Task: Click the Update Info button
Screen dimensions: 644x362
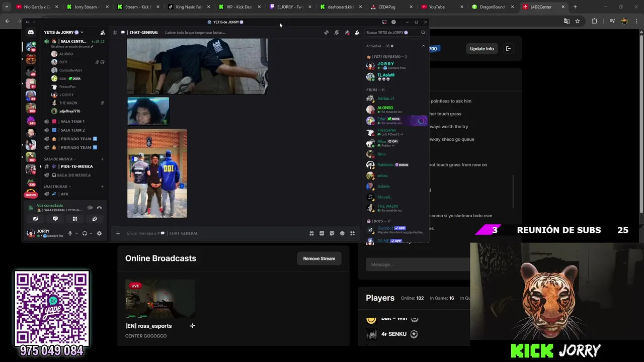Action: (x=481, y=49)
